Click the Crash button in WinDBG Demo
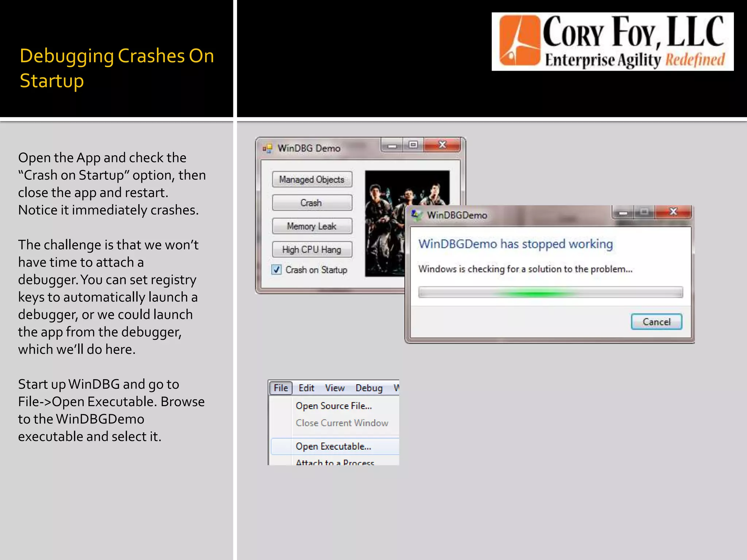This screenshot has height=560, width=747. pos(312,203)
